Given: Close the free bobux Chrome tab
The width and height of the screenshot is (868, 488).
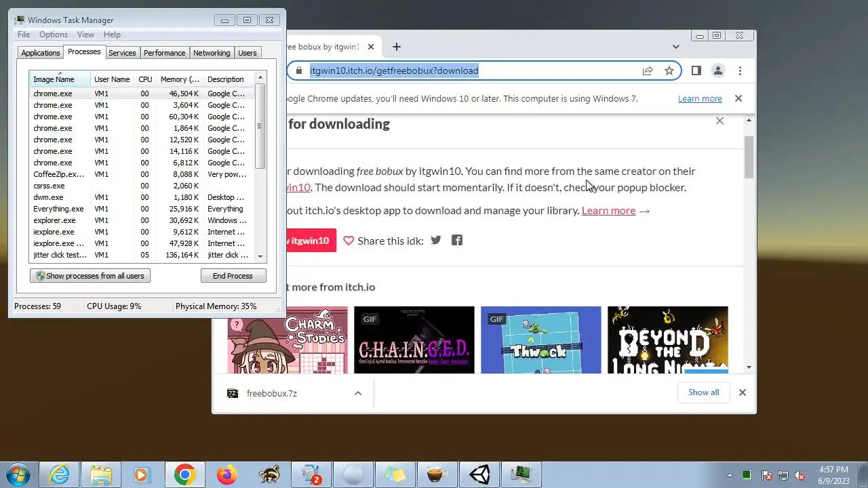Looking at the screenshot, I should pos(371,47).
